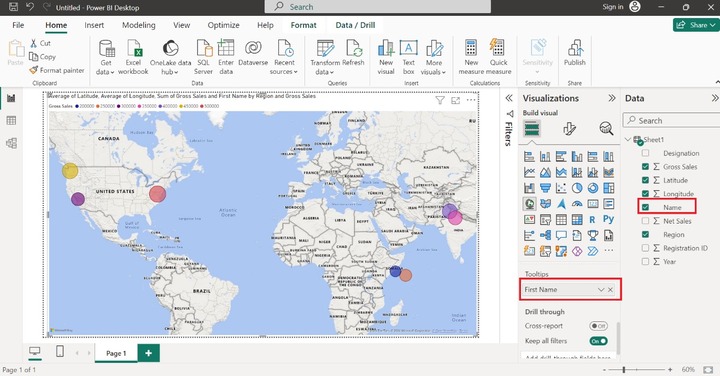Check the Designation field

click(645, 153)
